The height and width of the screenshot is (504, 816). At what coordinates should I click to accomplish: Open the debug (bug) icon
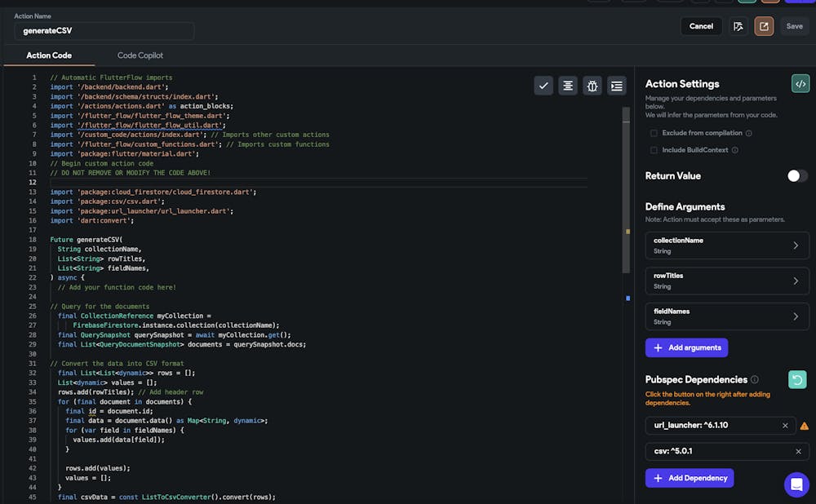click(592, 85)
